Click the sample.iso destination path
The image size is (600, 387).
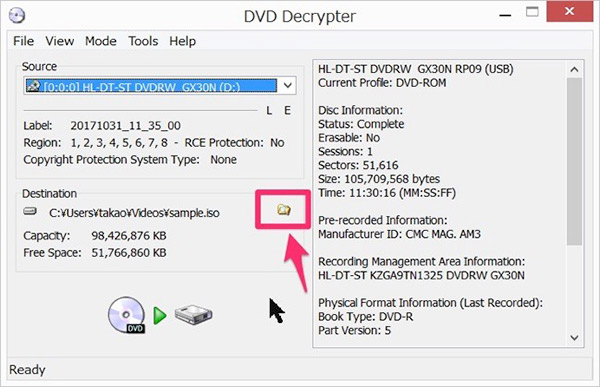pos(134,213)
